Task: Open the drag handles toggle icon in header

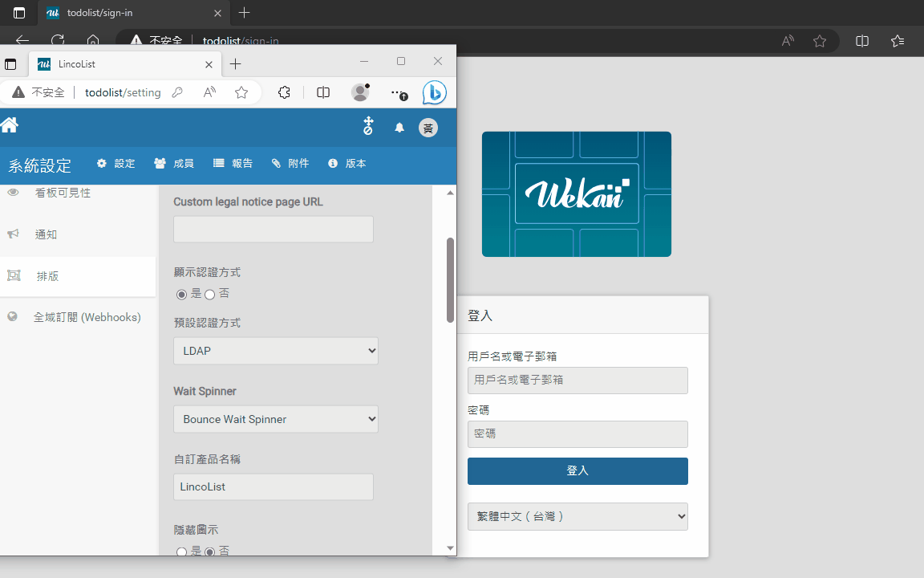Action: pos(368,127)
